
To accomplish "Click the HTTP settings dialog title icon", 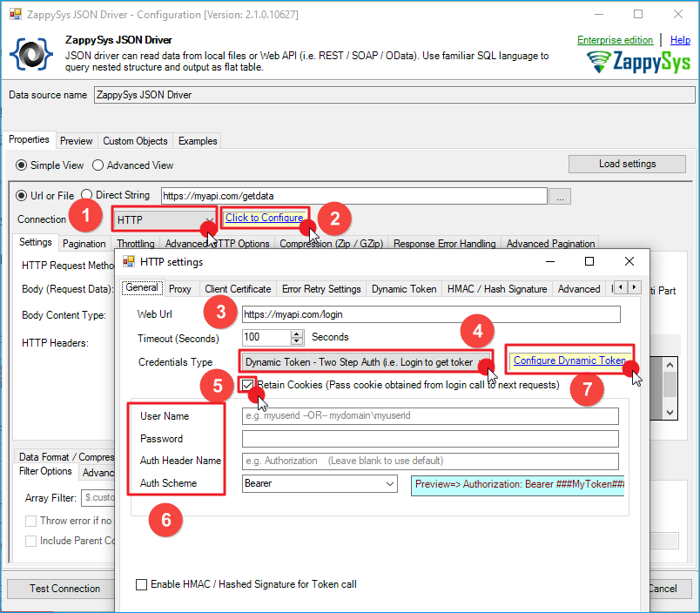I will pos(129,261).
